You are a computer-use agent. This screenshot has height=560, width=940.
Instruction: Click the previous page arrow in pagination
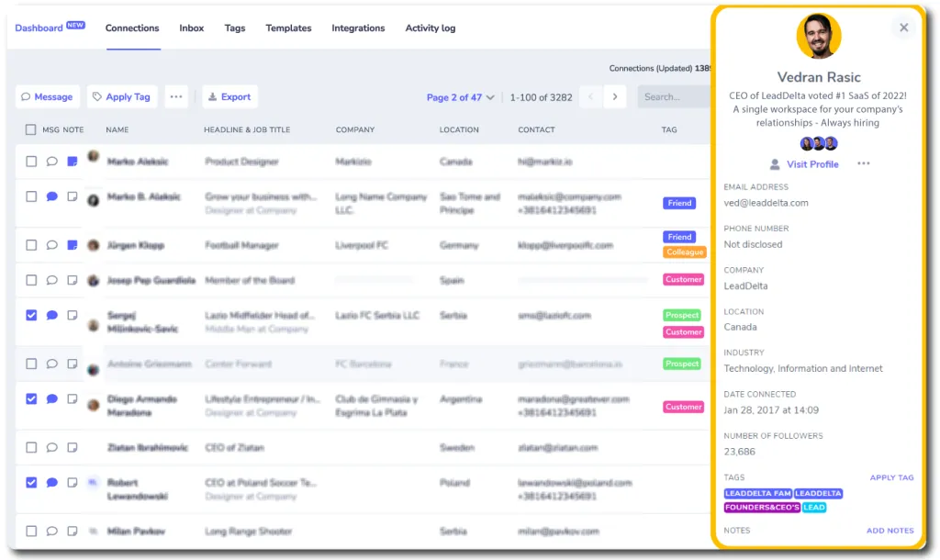point(590,96)
